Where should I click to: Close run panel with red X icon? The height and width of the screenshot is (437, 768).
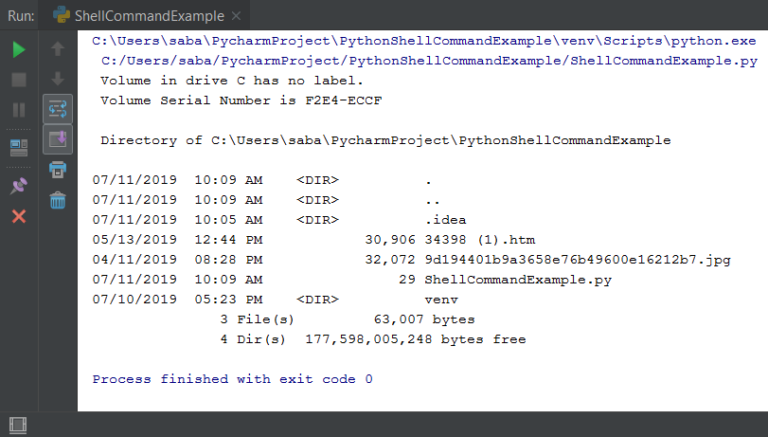coord(19,216)
